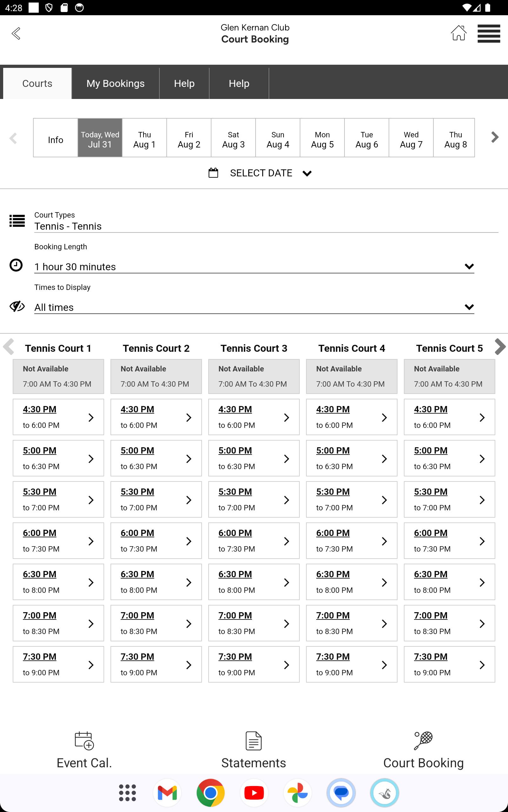The height and width of the screenshot is (812, 508).
Task: Select Fri Aug 2 date
Action: [189, 138]
